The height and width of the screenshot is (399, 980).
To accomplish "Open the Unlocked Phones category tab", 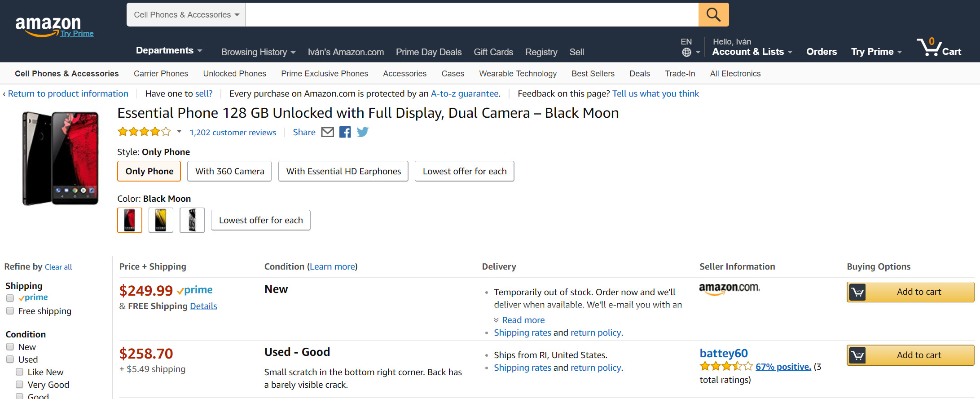I will [x=234, y=74].
